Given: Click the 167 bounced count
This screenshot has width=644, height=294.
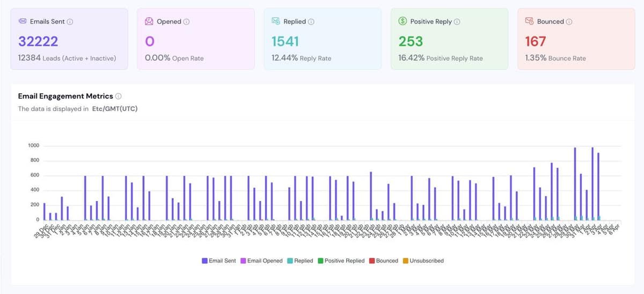Looking at the screenshot, I should tap(536, 41).
